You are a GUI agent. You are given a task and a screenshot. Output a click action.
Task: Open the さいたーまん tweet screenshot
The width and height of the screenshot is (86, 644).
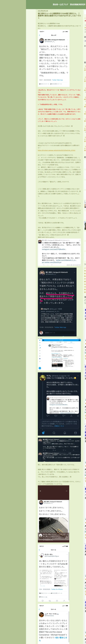[x=54, y=573]
